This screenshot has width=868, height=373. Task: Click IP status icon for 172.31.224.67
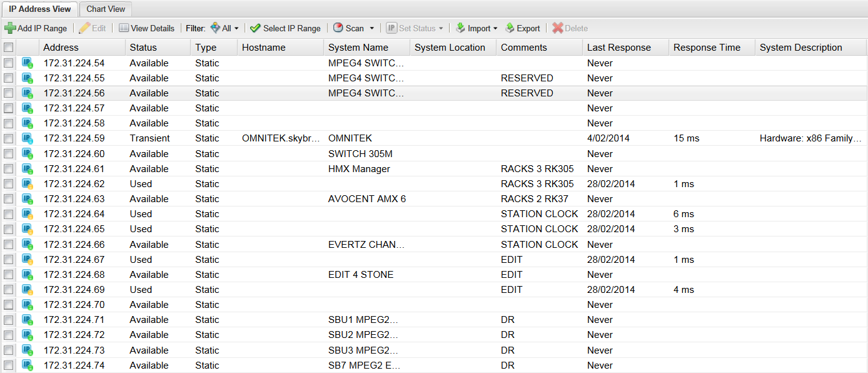[28, 260]
